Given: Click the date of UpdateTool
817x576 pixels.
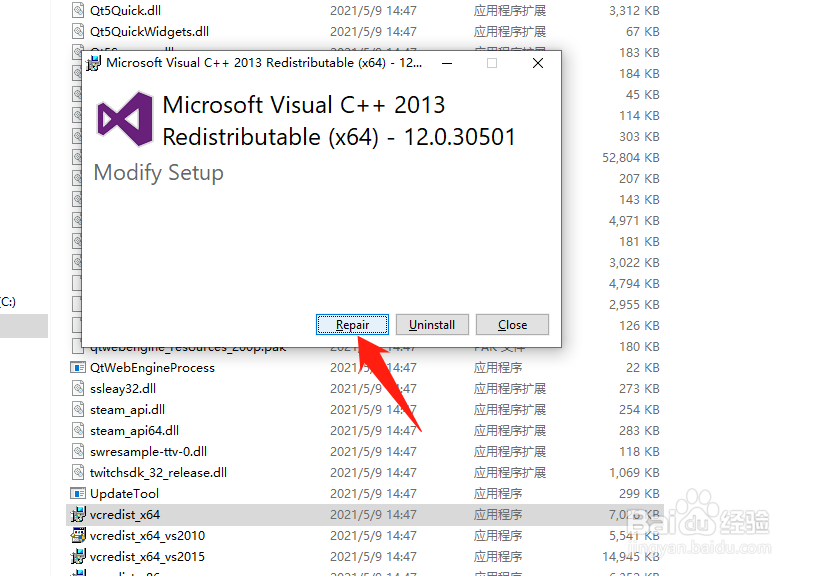Looking at the screenshot, I should click(x=373, y=493).
